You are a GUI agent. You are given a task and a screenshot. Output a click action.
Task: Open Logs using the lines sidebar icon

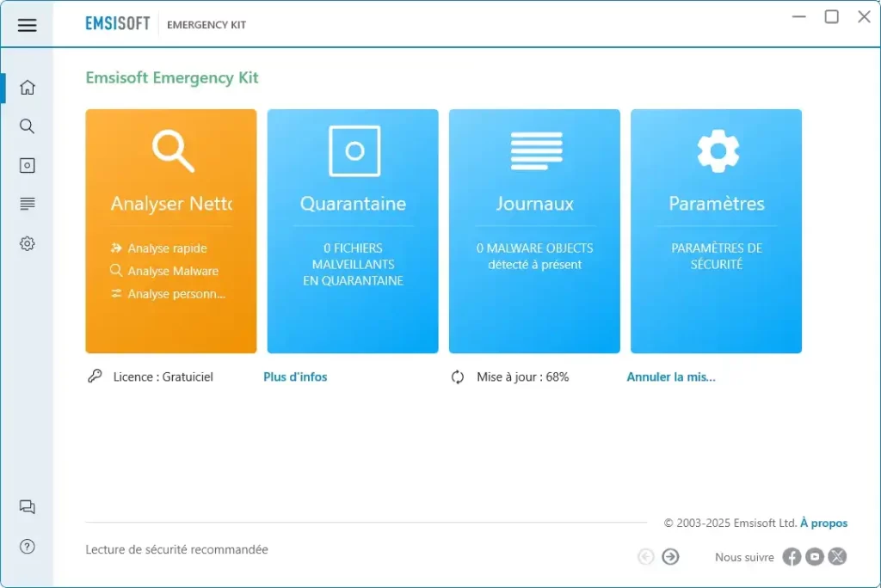click(x=27, y=203)
